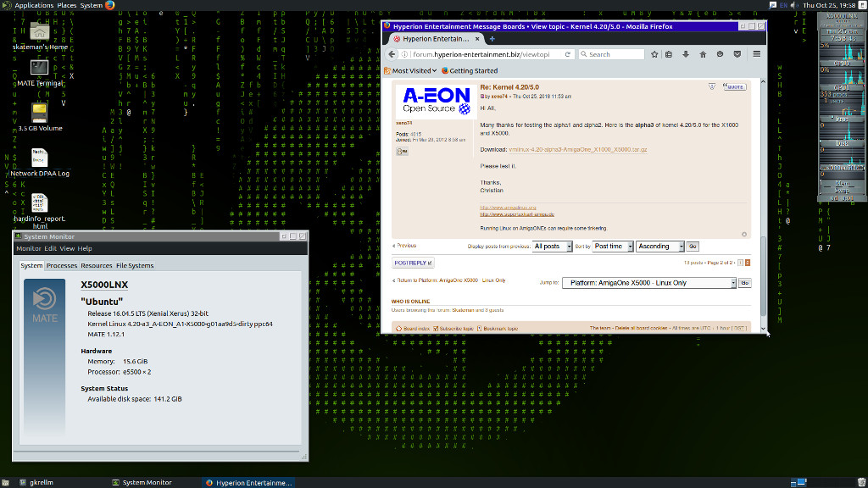Switch workspace using the bottom panel switcher
The width and height of the screenshot is (868, 488).
[x=798, y=482]
